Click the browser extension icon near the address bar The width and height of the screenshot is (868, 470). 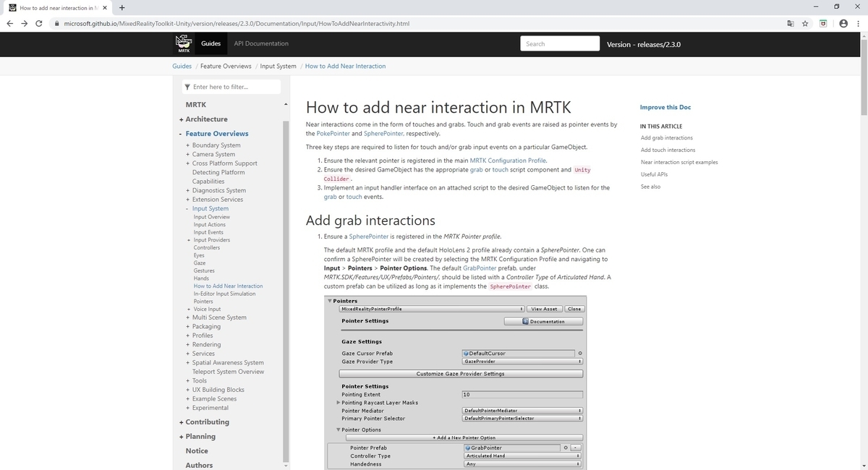[x=822, y=23]
